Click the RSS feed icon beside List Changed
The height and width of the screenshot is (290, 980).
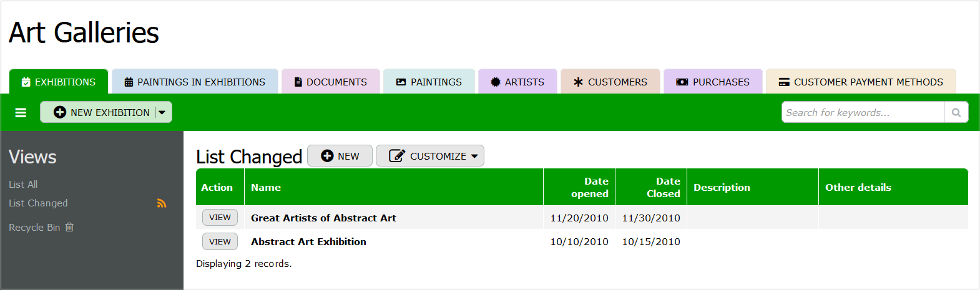(162, 203)
